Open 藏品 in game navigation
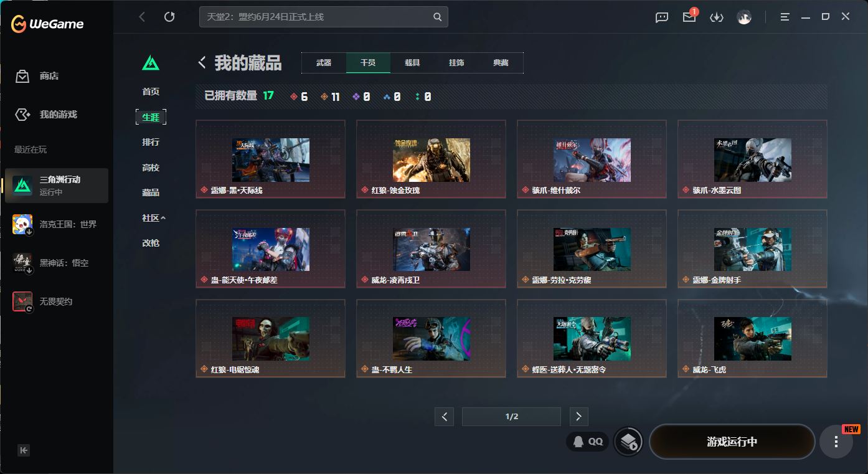Screen dimensions: 868x474 point(151,192)
